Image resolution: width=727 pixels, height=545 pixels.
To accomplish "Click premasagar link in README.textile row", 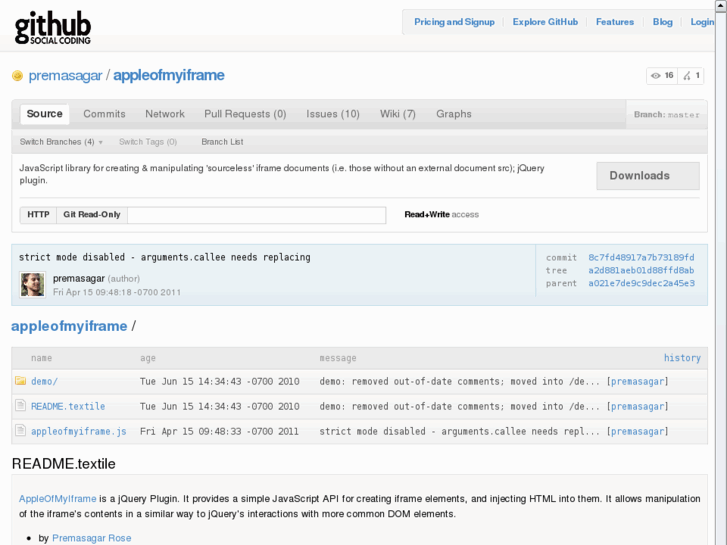I will (x=638, y=406).
